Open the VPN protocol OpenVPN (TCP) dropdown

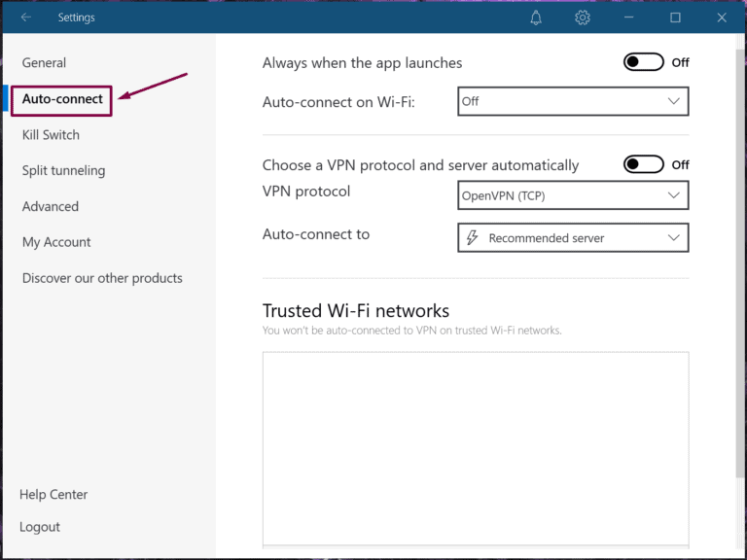tap(573, 195)
